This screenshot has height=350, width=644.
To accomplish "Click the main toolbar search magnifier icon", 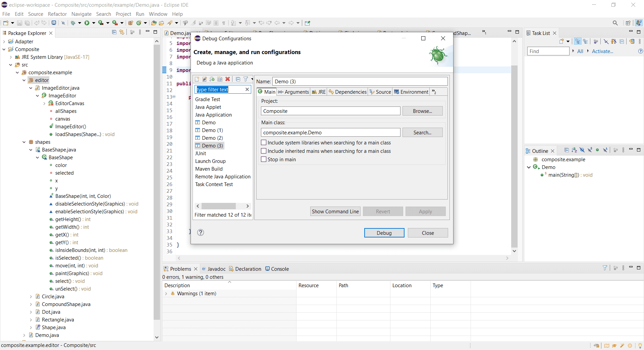I will (x=615, y=23).
